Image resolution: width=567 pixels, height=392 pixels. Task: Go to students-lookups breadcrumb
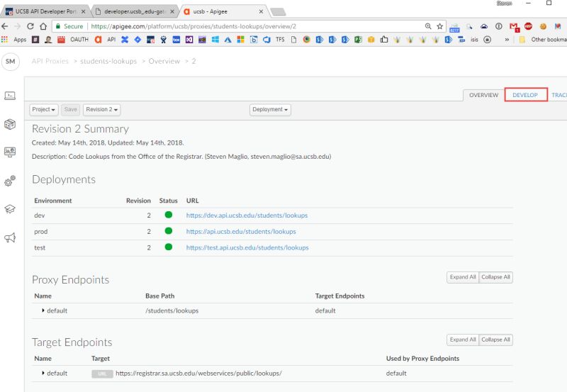pos(108,61)
